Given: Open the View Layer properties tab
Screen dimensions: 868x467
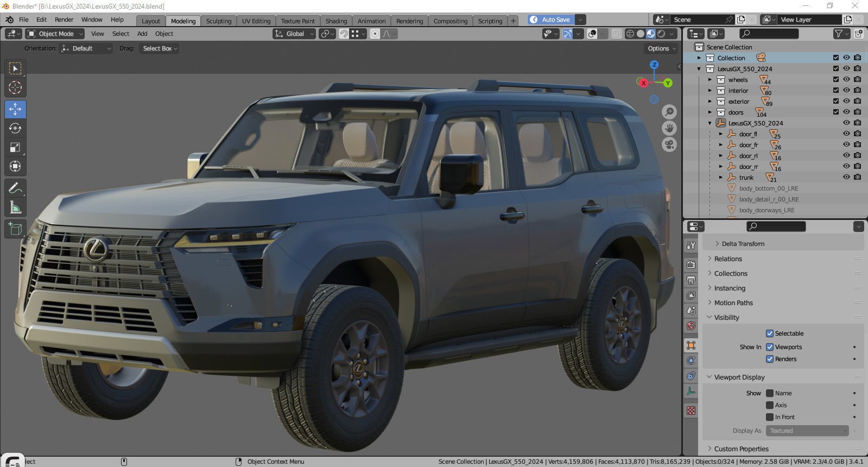Looking at the screenshot, I should [x=691, y=295].
